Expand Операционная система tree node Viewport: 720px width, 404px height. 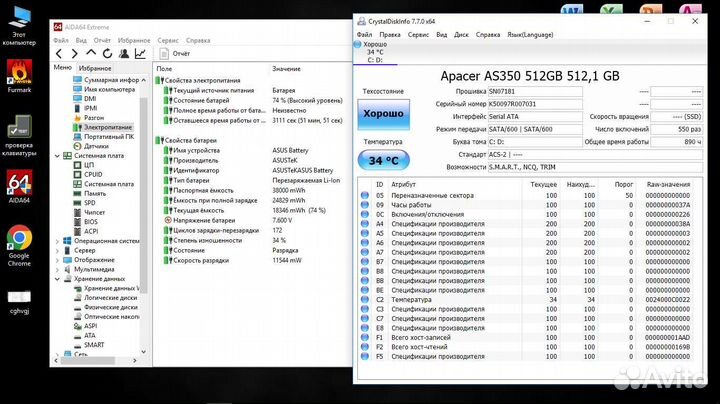(57, 241)
